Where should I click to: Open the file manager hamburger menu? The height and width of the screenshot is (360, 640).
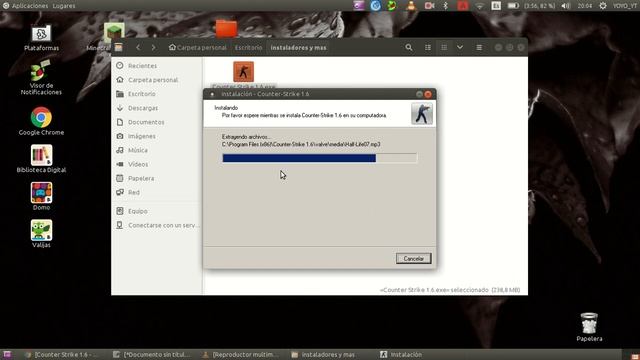[479, 47]
